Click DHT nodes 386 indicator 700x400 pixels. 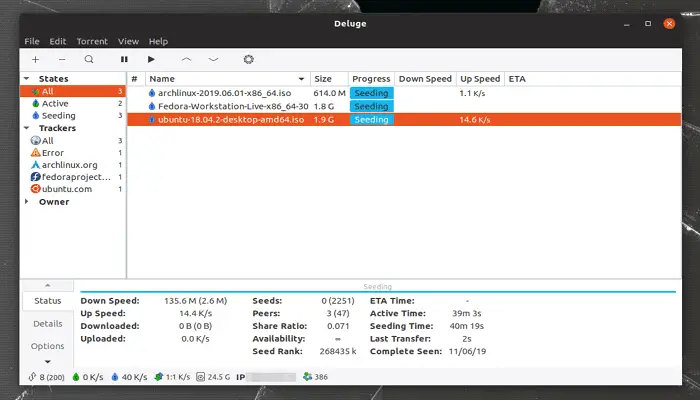coord(315,377)
